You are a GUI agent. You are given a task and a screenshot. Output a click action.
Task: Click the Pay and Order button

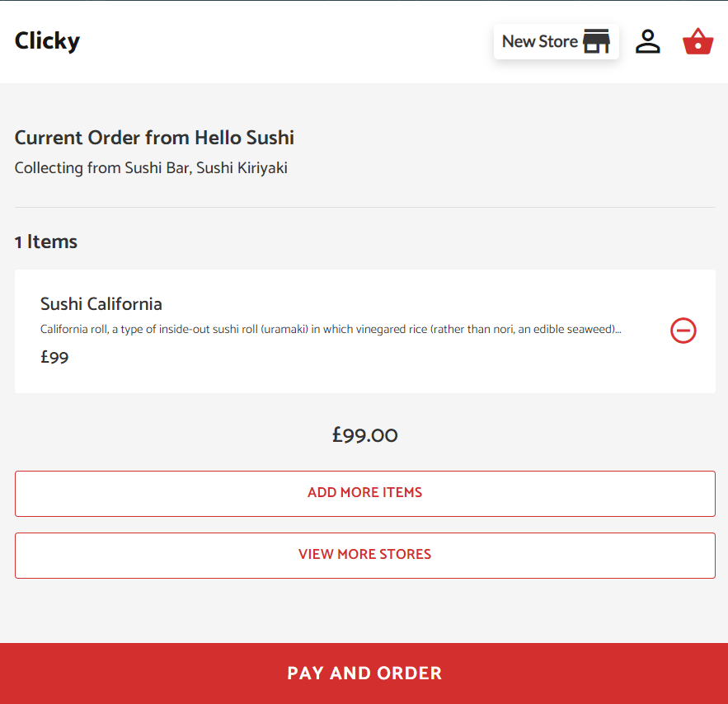(364, 673)
